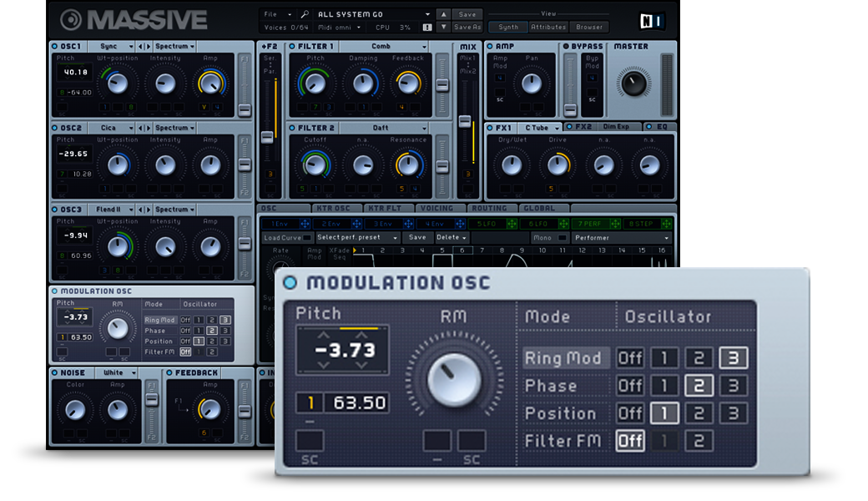Open Noise White type dropdown

coord(117,373)
